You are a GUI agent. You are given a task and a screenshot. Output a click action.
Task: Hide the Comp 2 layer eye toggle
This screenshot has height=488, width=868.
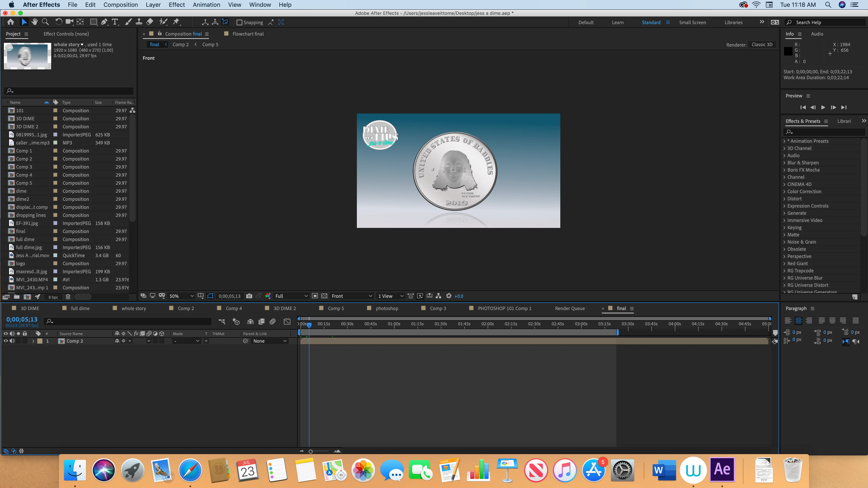point(5,341)
